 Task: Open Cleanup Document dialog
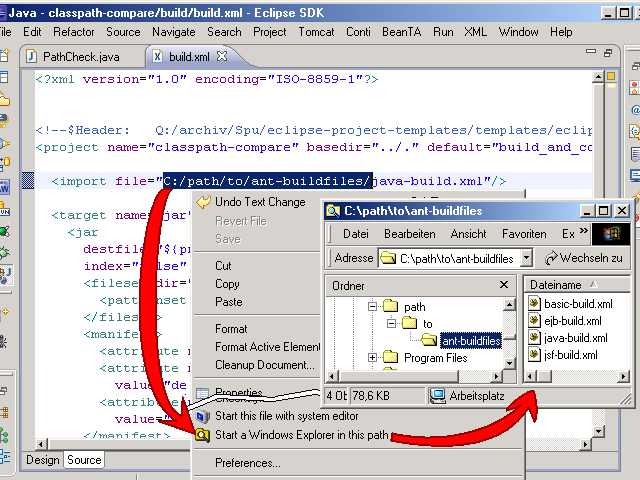pos(264,365)
